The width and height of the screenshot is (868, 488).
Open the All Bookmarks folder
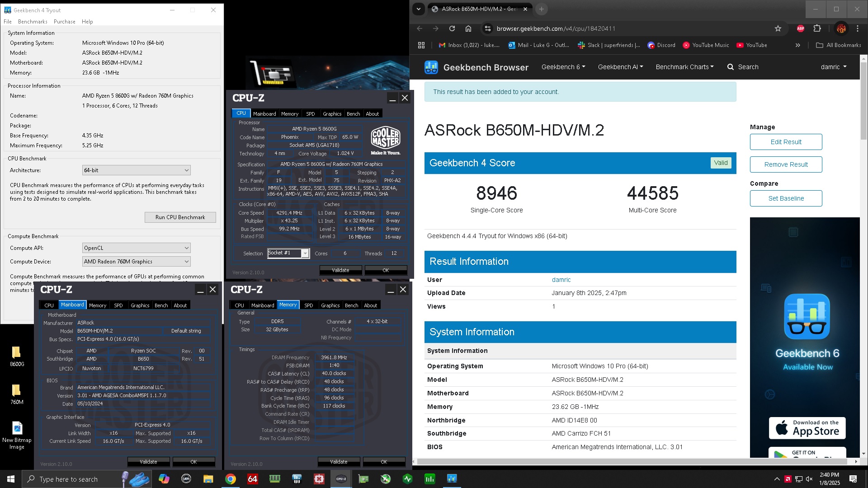point(839,45)
